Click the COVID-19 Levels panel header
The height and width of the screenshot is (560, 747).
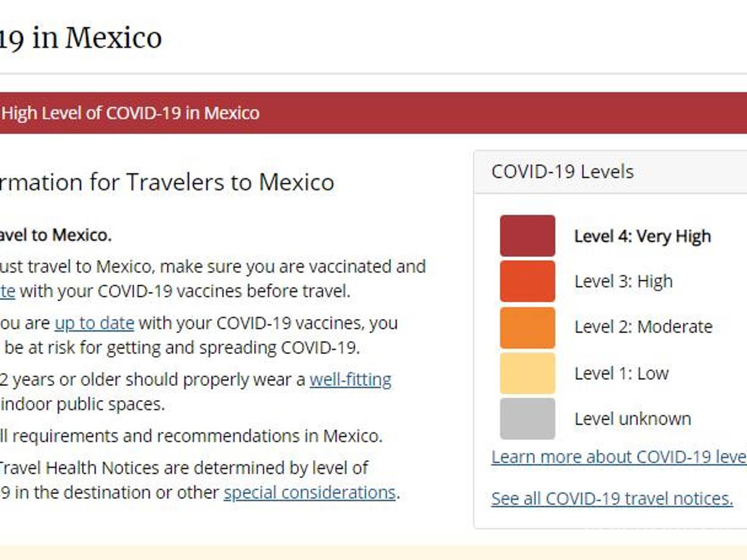pos(562,171)
